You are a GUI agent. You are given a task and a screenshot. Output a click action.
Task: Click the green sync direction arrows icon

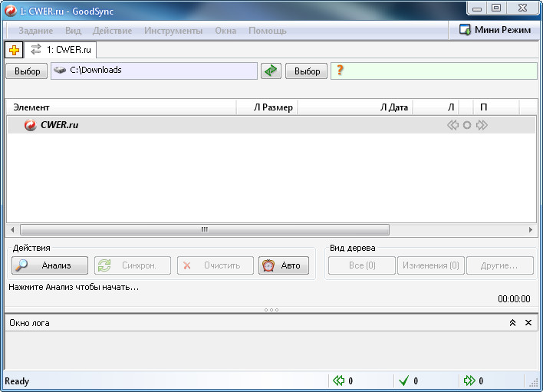click(x=271, y=71)
